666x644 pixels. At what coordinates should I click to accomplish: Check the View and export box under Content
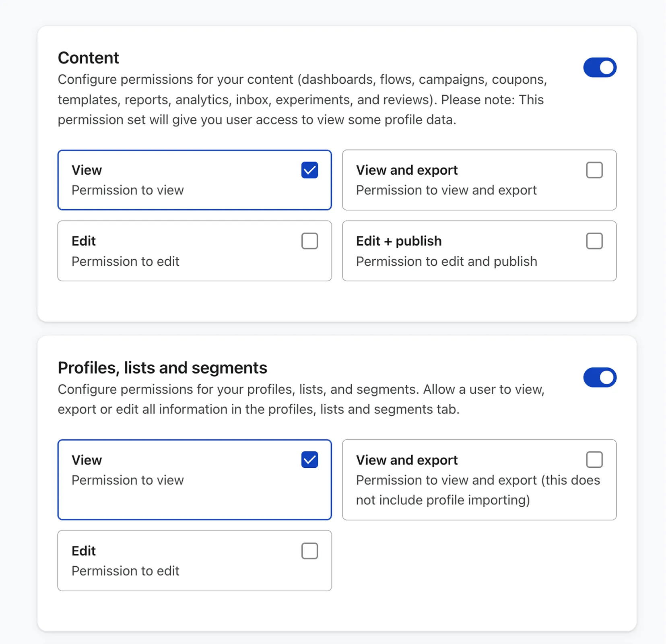click(594, 170)
